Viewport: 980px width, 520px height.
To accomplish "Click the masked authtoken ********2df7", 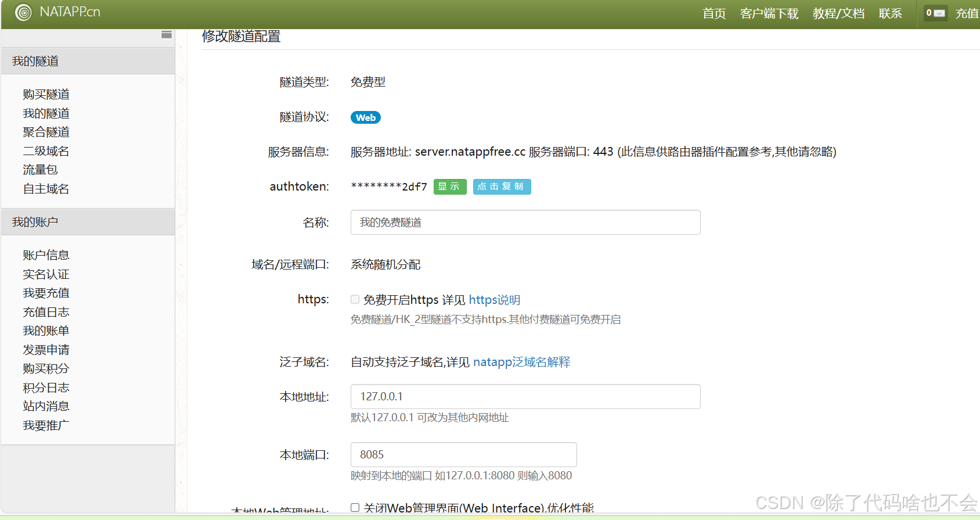I will 389,187.
